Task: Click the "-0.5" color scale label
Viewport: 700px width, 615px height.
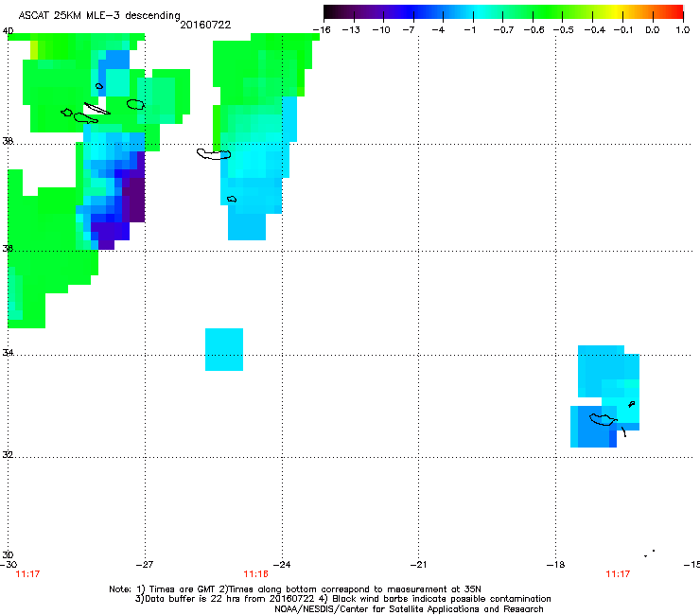Action: point(564,30)
